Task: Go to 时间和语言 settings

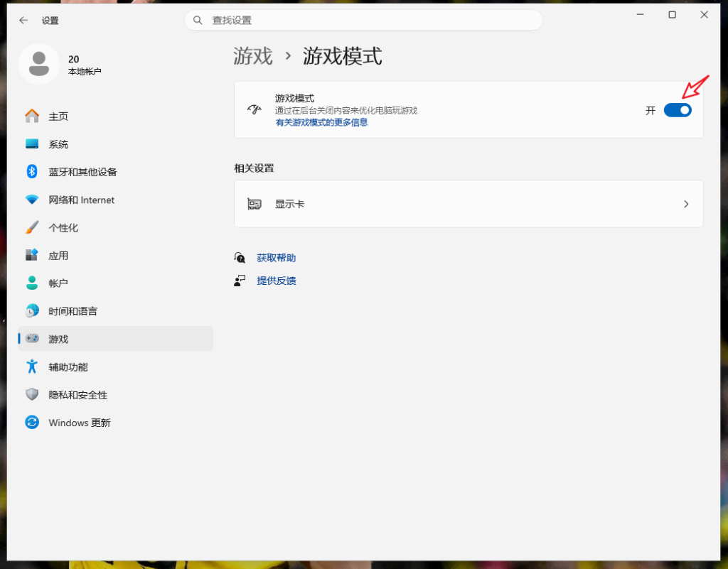Action: pos(116,310)
